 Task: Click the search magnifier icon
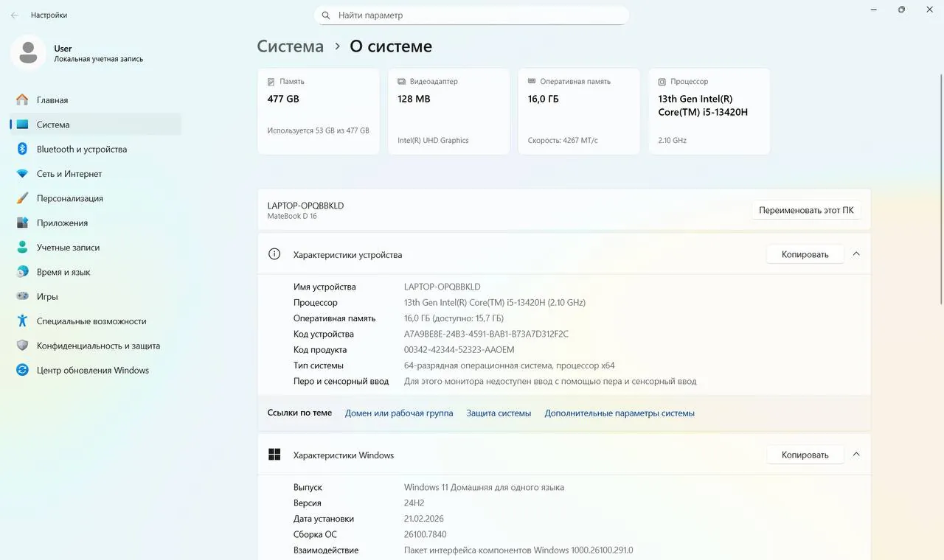(x=326, y=15)
